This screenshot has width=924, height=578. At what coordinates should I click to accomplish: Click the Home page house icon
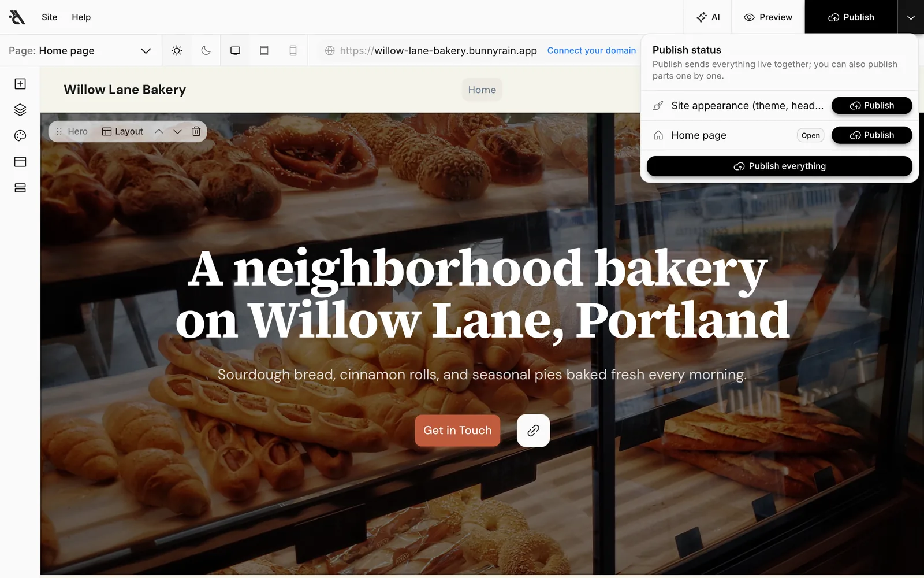(x=658, y=135)
